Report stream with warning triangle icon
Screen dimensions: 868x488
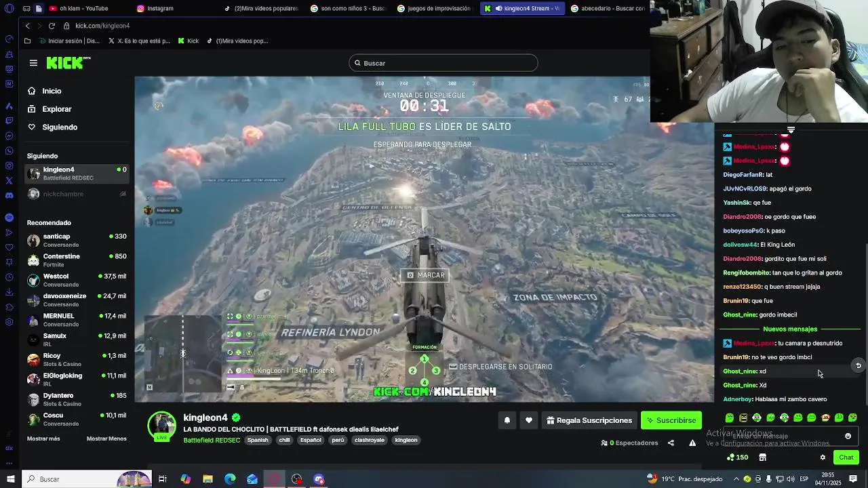click(692, 443)
